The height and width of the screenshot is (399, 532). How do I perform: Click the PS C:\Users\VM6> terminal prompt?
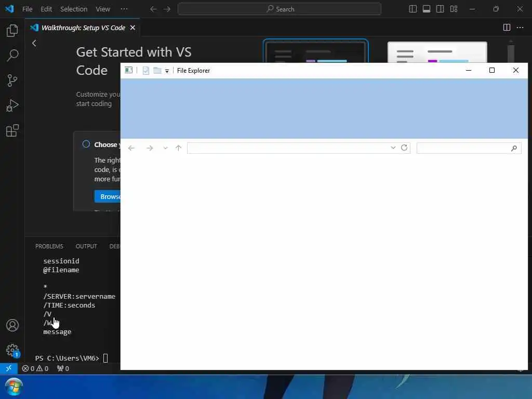coord(67,358)
